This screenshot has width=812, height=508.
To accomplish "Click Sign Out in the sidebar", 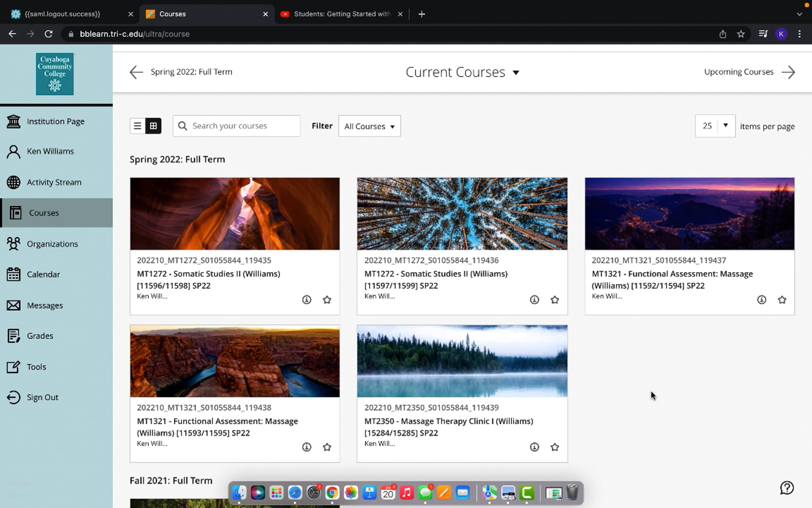I will click(42, 397).
